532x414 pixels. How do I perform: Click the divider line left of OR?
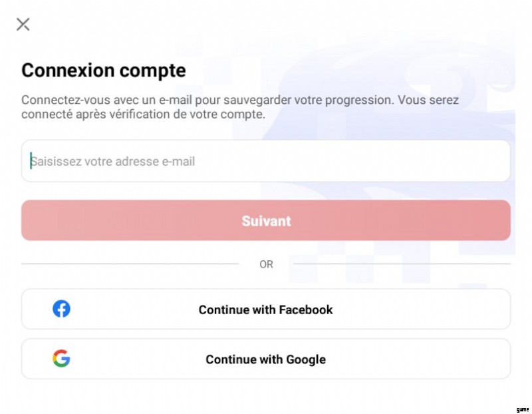[130, 264]
